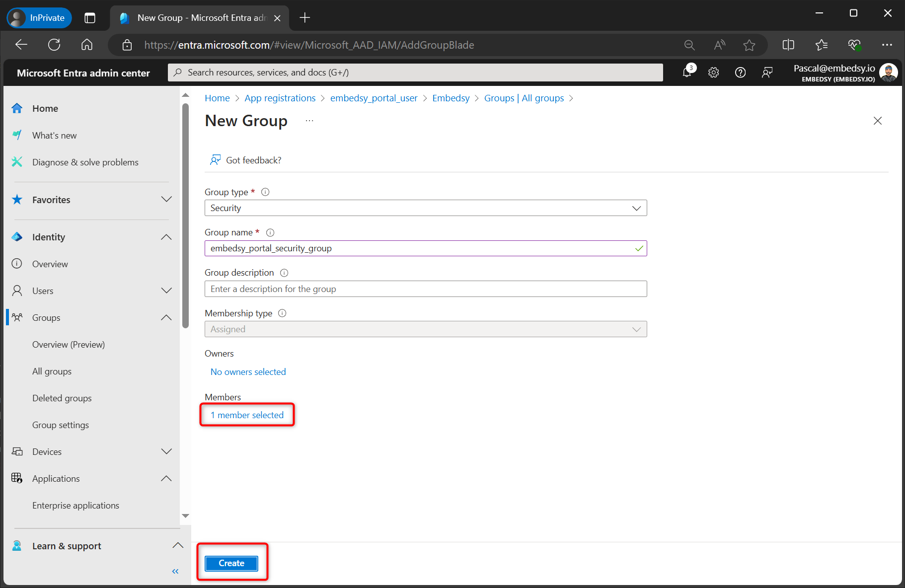Image resolution: width=905 pixels, height=588 pixels.
Task: Open the feedback person icon in top bar
Action: pos(767,72)
